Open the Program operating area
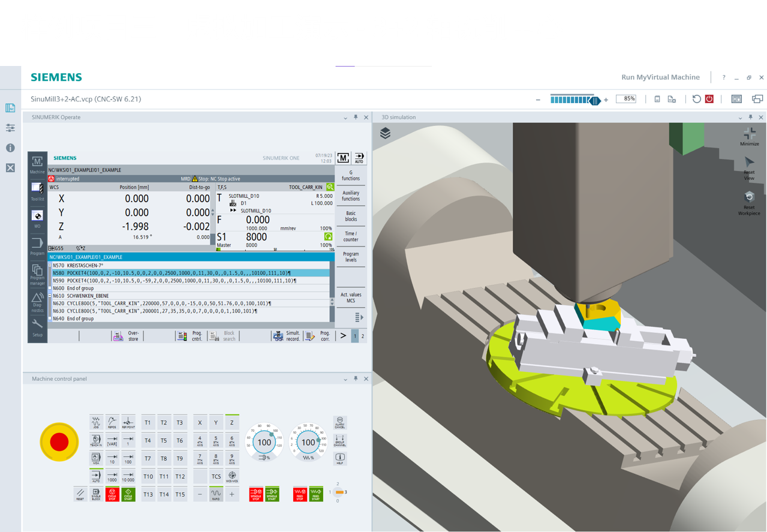 click(37, 245)
